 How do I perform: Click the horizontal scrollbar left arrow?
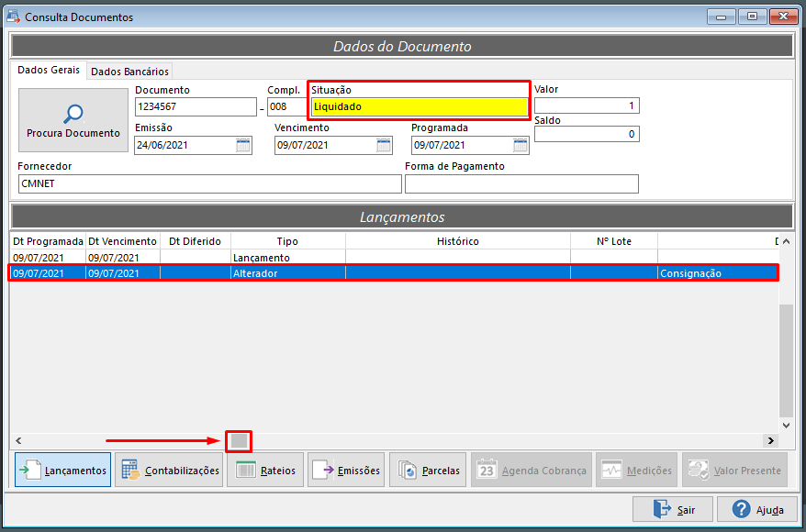18,440
